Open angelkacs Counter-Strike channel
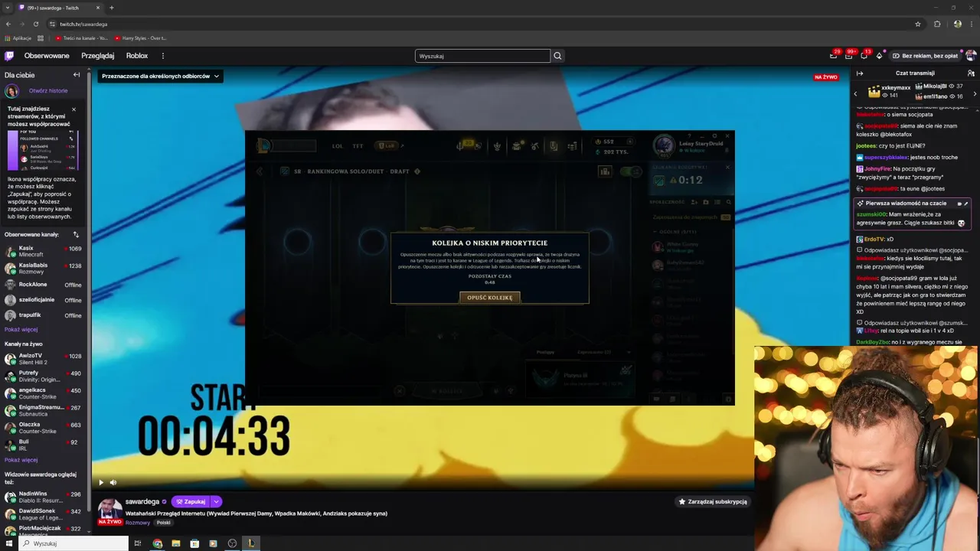This screenshot has width=980, height=551. click(43, 393)
